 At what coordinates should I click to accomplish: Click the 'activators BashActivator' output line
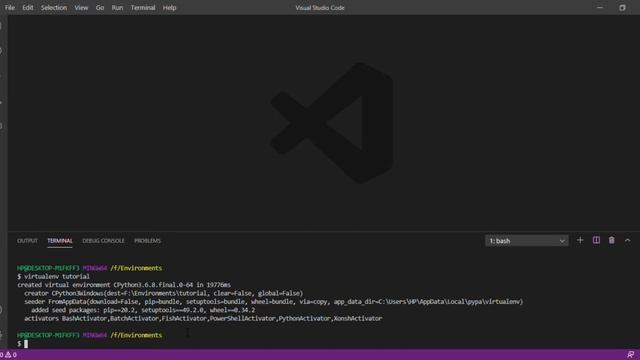pyautogui.click(x=203, y=318)
